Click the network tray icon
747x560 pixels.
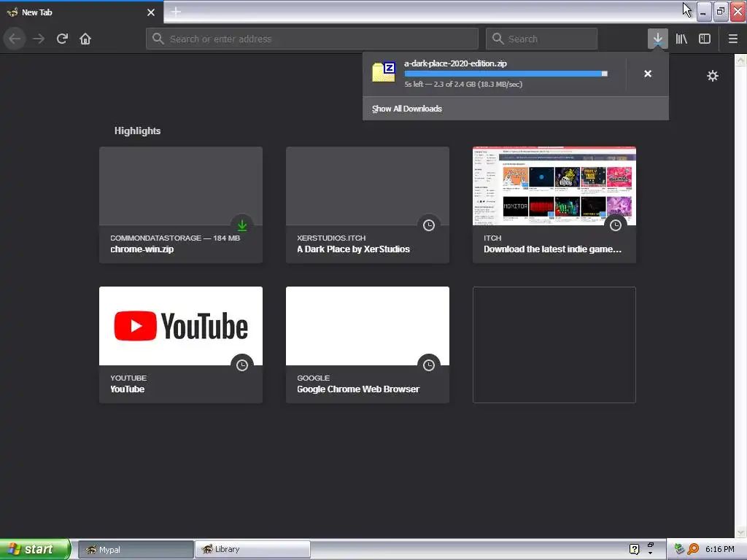[x=679, y=549]
